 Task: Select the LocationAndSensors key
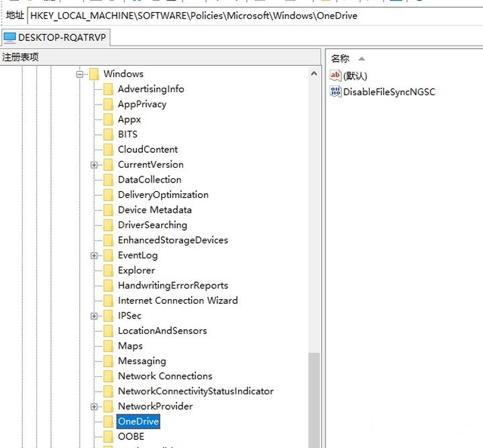pos(162,331)
